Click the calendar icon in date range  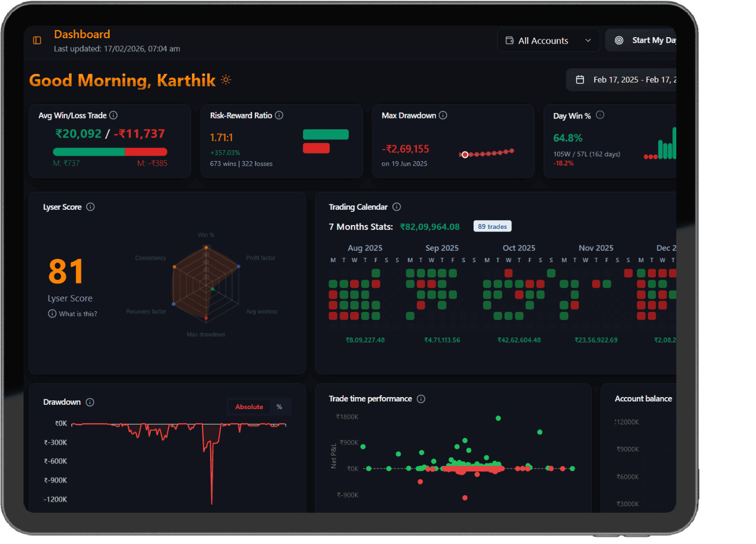(580, 80)
